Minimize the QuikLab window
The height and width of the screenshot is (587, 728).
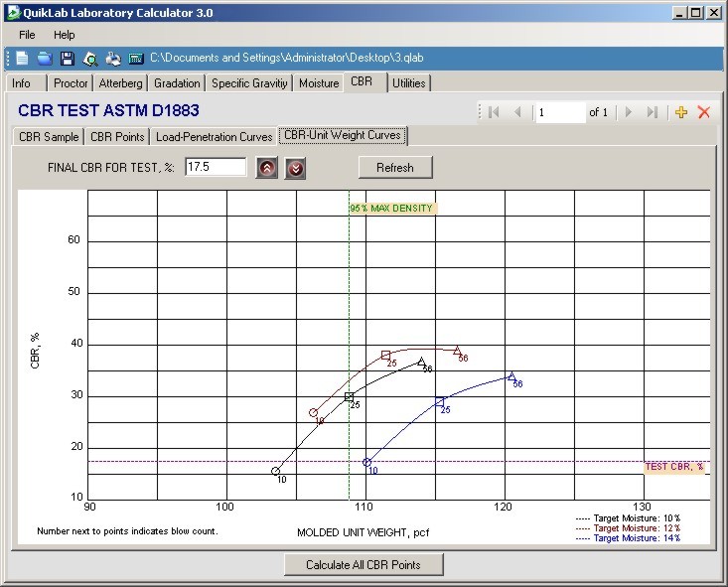pyautogui.click(x=680, y=13)
